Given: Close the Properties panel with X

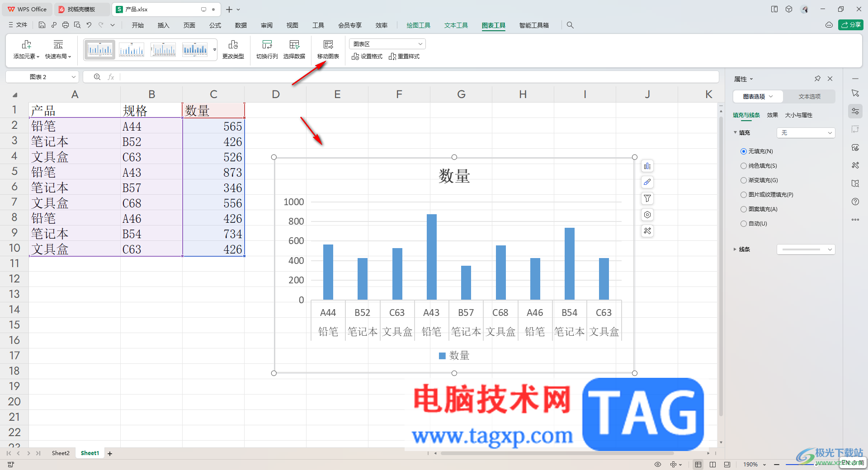Looking at the screenshot, I should [x=830, y=79].
